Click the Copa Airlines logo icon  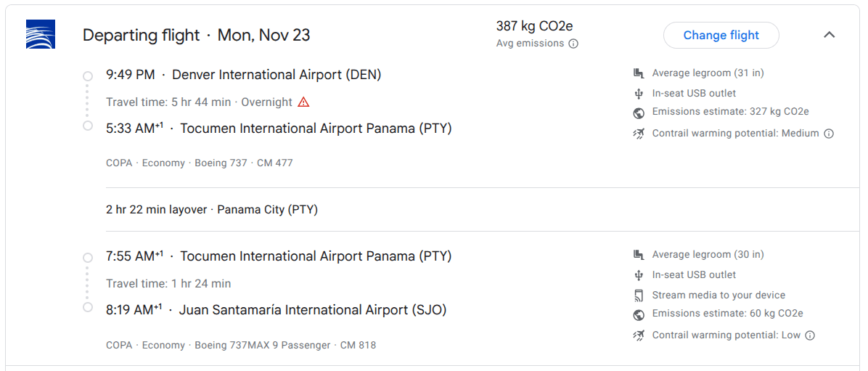pyautogui.click(x=41, y=34)
